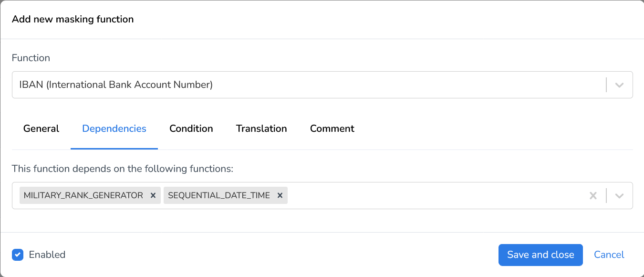Click Save and close
The image size is (644, 277).
click(540, 255)
